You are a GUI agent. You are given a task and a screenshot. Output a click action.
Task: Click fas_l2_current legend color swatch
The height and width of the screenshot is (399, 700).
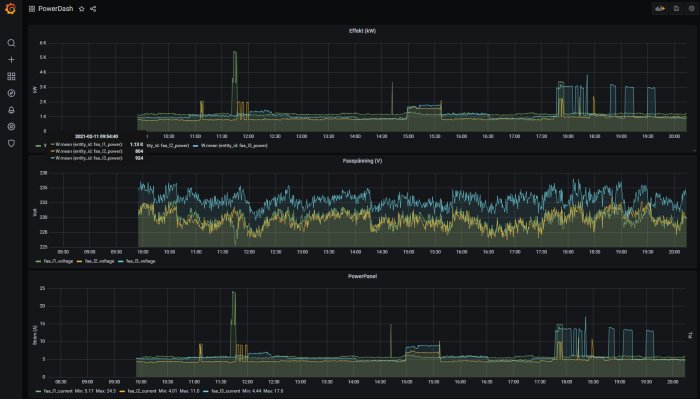click(x=122, y=391)
